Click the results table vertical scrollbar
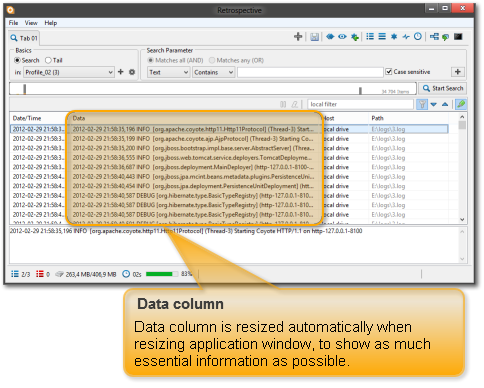Viewport: 484px width, 388px height. coord(462,168)
